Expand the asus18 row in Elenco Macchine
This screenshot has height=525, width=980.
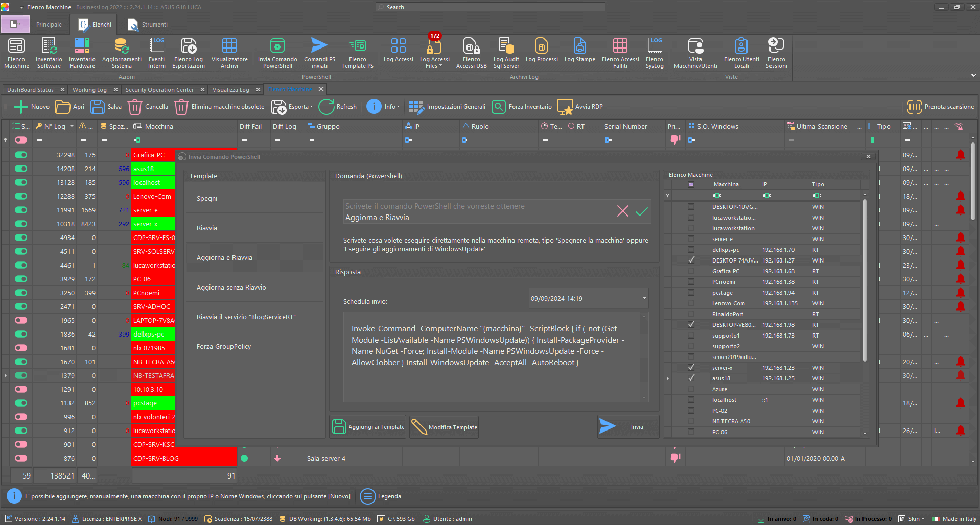(668, 378)
